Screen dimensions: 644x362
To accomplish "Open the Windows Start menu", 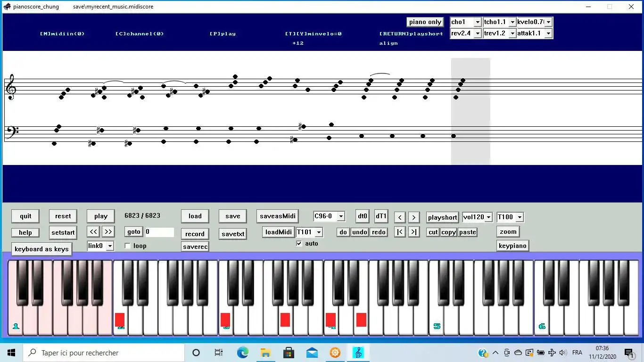I will click(11, 353).
